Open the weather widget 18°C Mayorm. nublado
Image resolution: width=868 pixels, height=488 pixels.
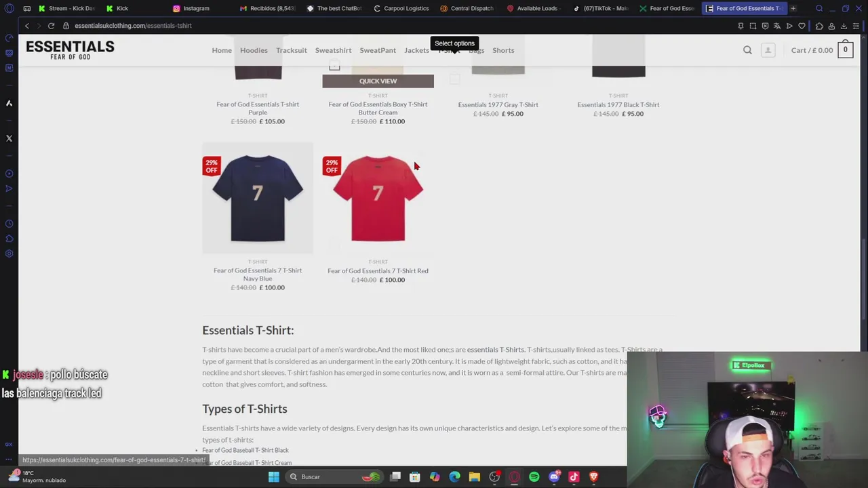(39, 476)
